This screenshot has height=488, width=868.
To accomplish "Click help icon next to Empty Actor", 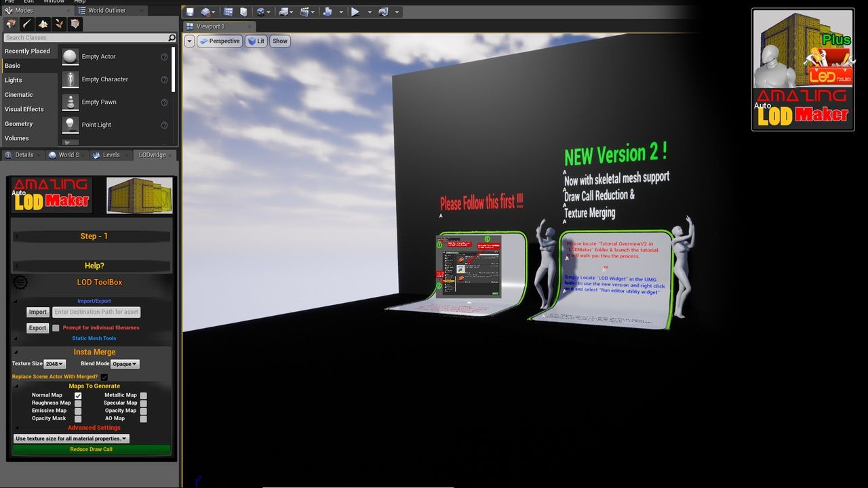I will tap(164, 57).
